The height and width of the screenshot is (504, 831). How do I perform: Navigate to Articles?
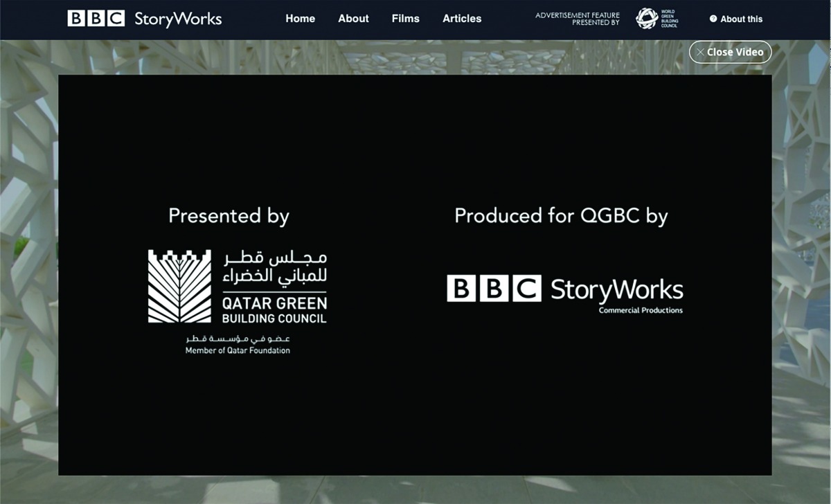coord(462,19)
